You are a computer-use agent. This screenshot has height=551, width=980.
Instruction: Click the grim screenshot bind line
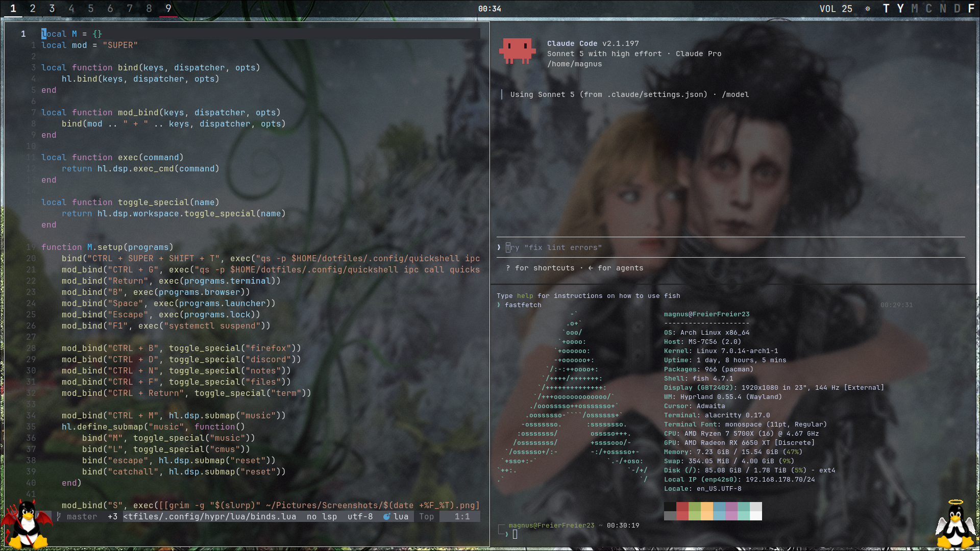click(271, 505)
